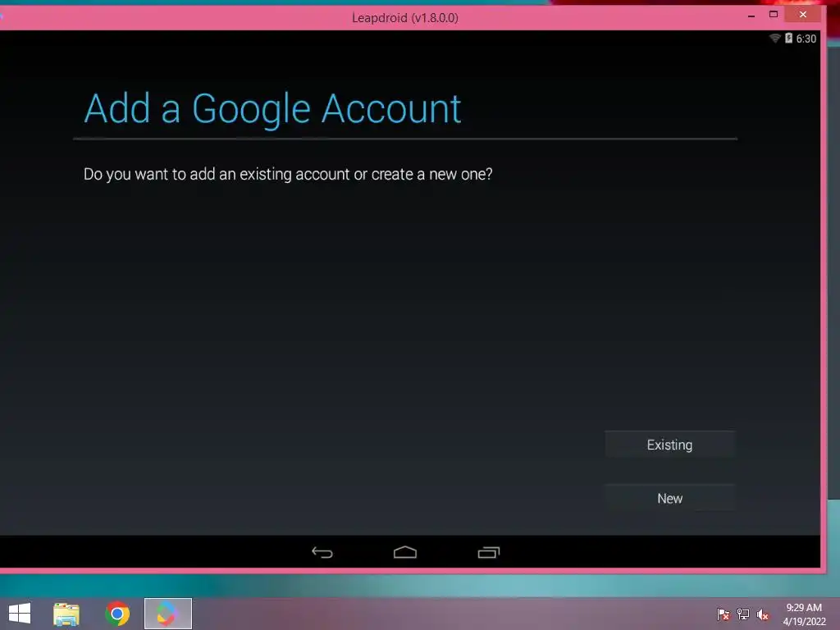Close the Leapdroid window

point(802,15)
